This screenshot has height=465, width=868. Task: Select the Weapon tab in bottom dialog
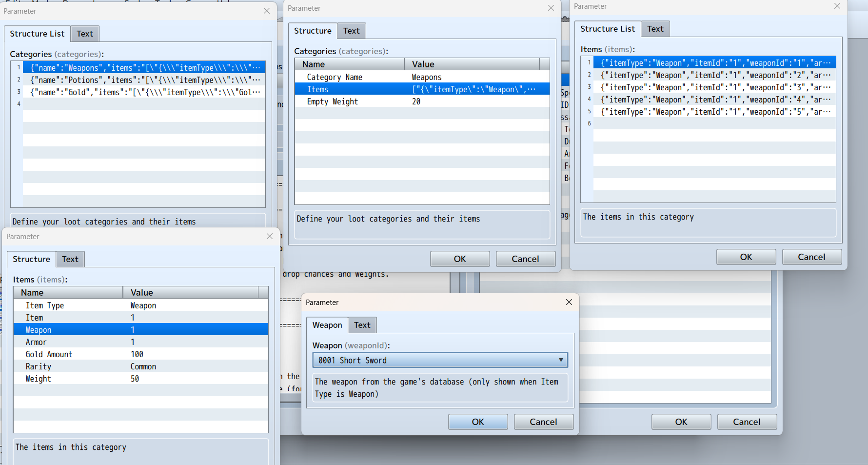click(327, 325)
